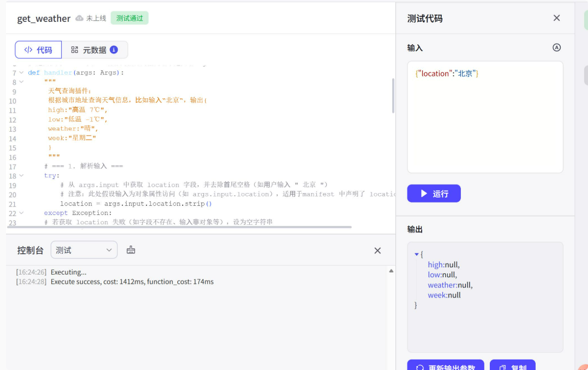Screen dimensions: 588x370
Task: Click the info badge on 元数据 tab
Action: click(113, 50)
